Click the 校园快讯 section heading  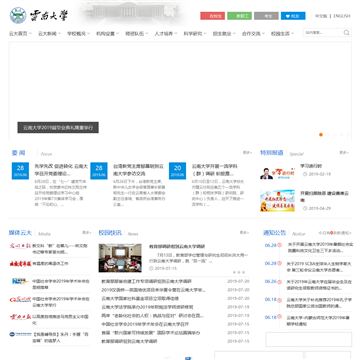pos(110,233)
